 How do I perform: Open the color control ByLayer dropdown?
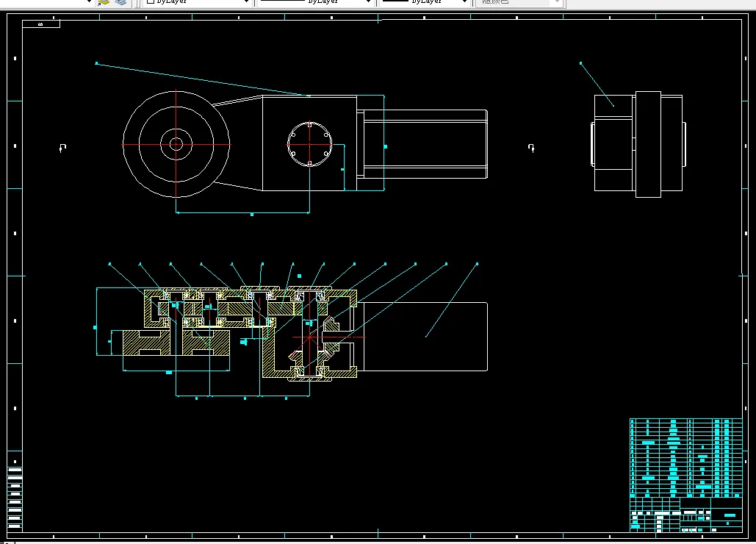pyautogui.click(x=198, y=2)
